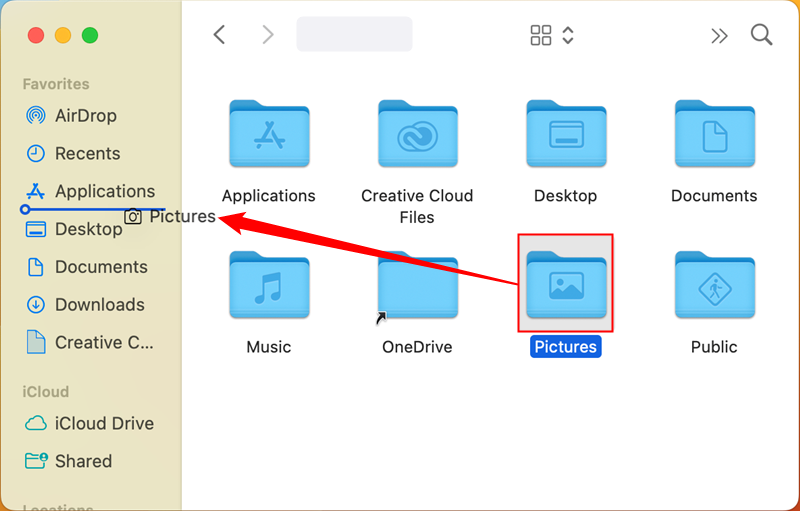
Task: Click the Pictures folder name label
Action: point(565,347)
